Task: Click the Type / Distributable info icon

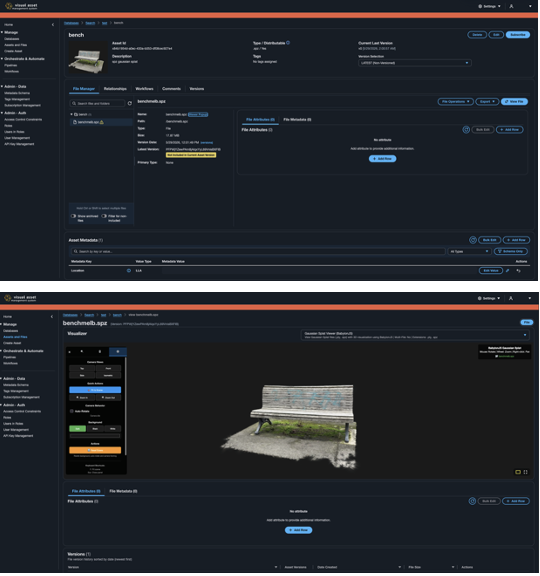Action: 288,43
